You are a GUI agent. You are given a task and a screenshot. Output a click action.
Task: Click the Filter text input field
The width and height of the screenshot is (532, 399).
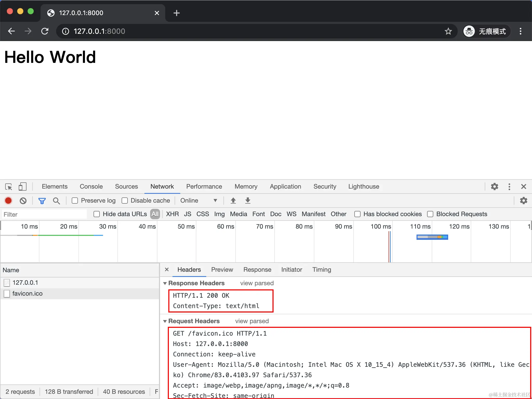(44, 214)
